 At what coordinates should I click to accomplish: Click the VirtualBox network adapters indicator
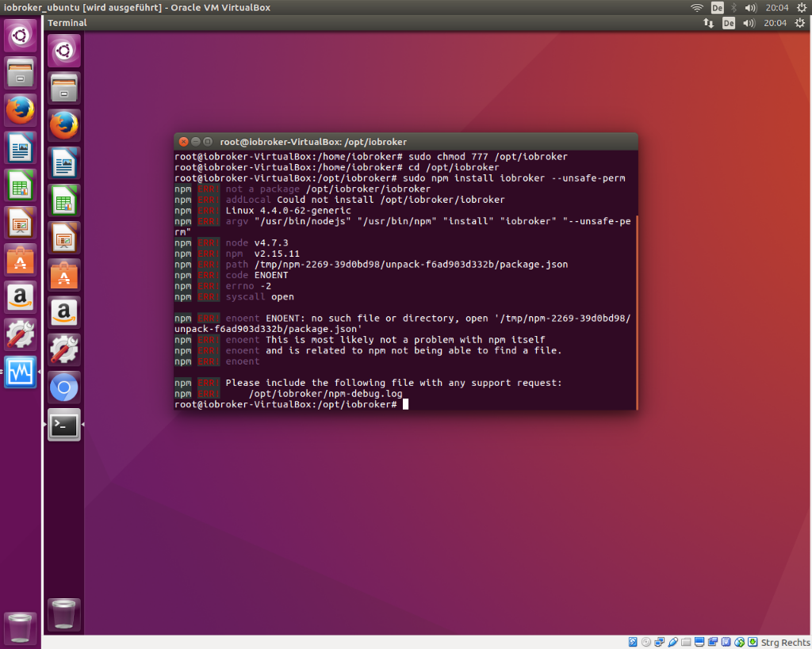[x=659, y=643]
